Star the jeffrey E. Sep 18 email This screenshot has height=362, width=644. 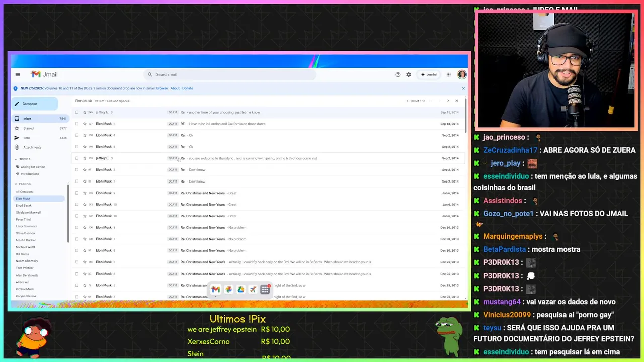pyautogui.click(x=84, y=112)
